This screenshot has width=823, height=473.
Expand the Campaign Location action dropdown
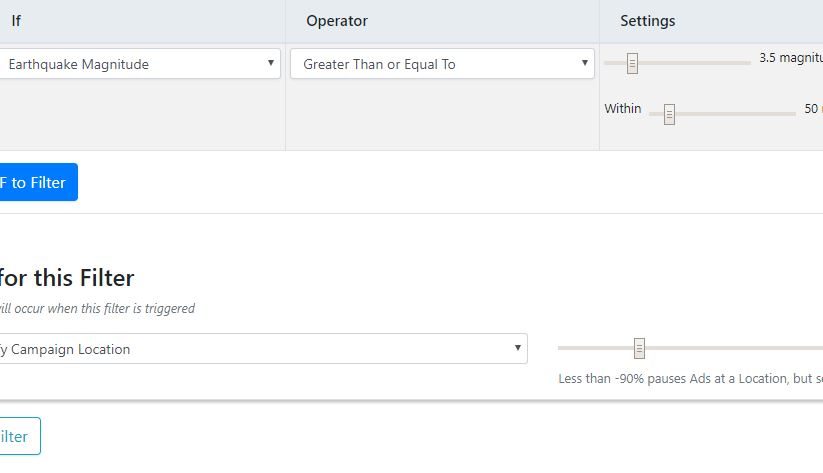point(262,349)
